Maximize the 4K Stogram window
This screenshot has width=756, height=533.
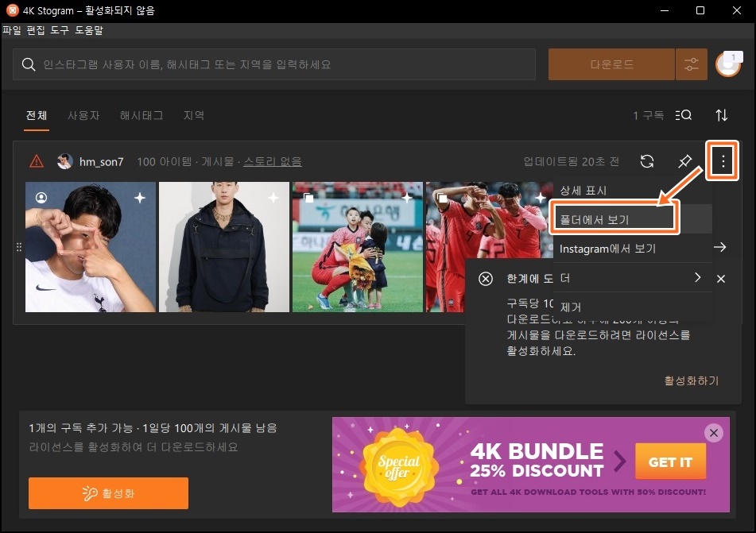[700, 10]
